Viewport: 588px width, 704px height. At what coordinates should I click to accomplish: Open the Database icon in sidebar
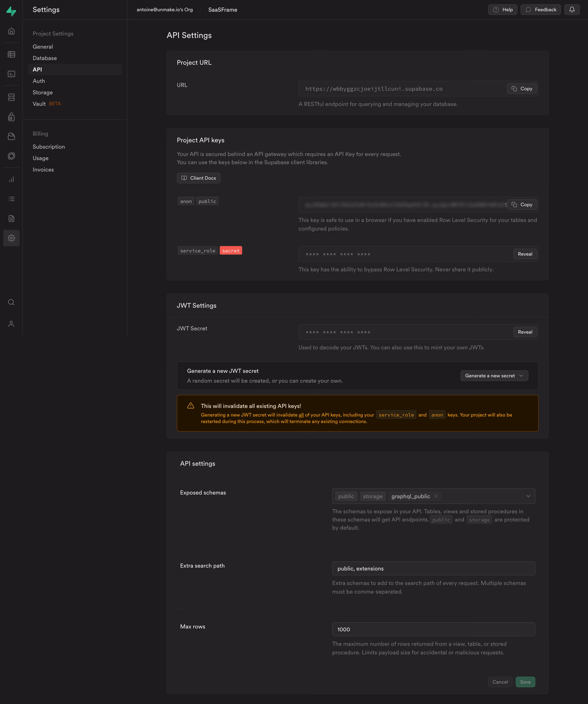(11, 97)
